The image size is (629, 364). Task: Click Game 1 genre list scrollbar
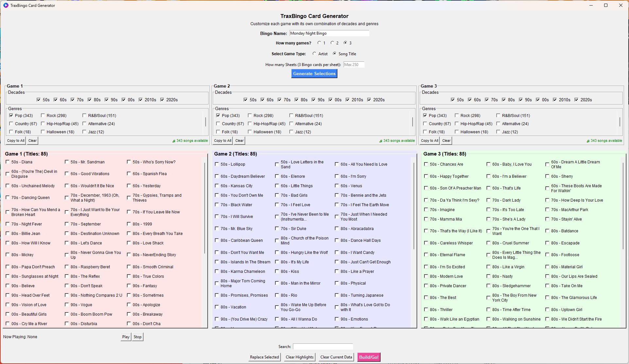[206, 122]
